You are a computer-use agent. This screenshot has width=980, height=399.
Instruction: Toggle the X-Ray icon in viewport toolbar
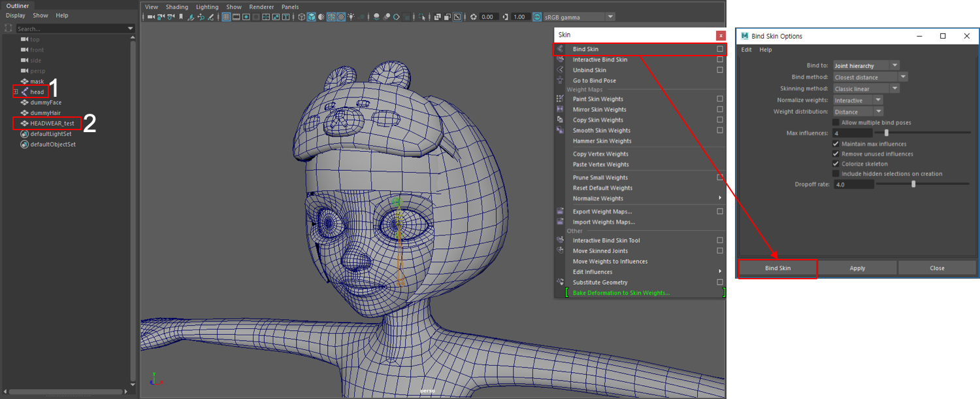439,17
